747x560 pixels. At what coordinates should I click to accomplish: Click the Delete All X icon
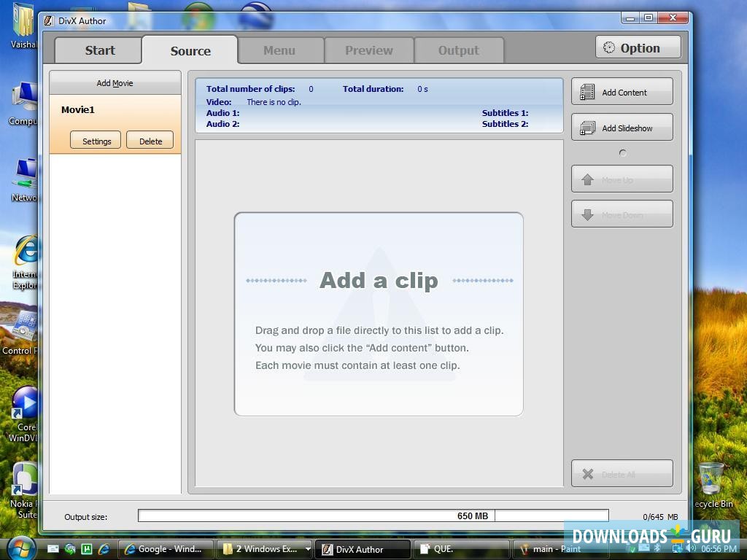588,474
